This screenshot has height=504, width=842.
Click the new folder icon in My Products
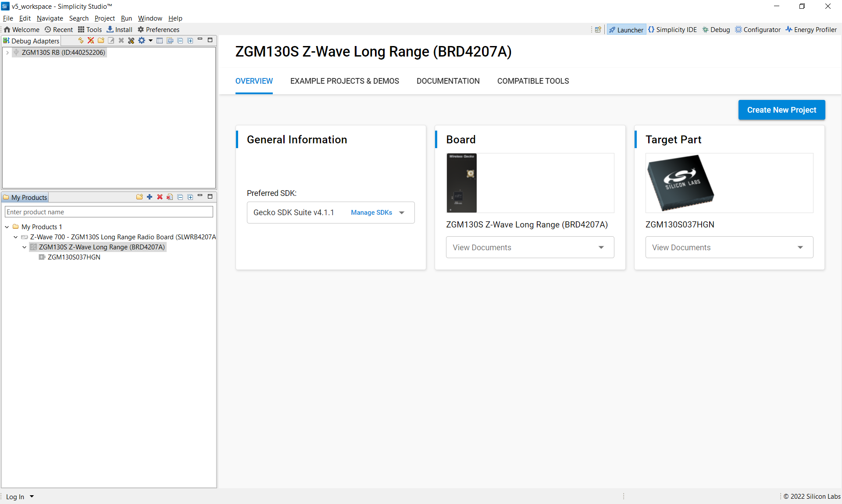click(139, 197)
